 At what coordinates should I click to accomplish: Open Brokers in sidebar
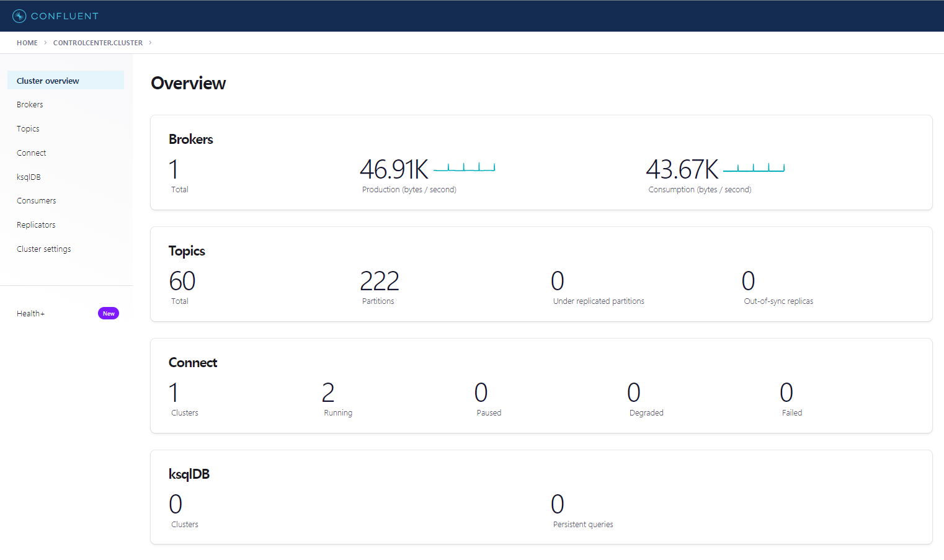pyautogui.click(x=30, y=105)
